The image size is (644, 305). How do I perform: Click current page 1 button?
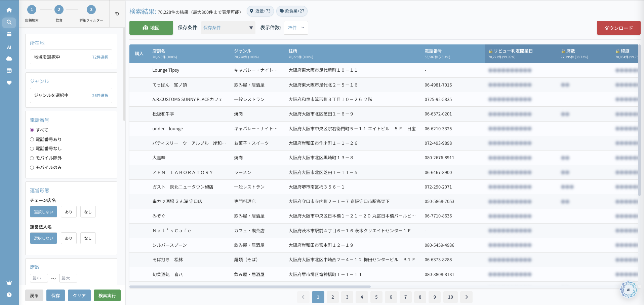[x=318, y=297]
